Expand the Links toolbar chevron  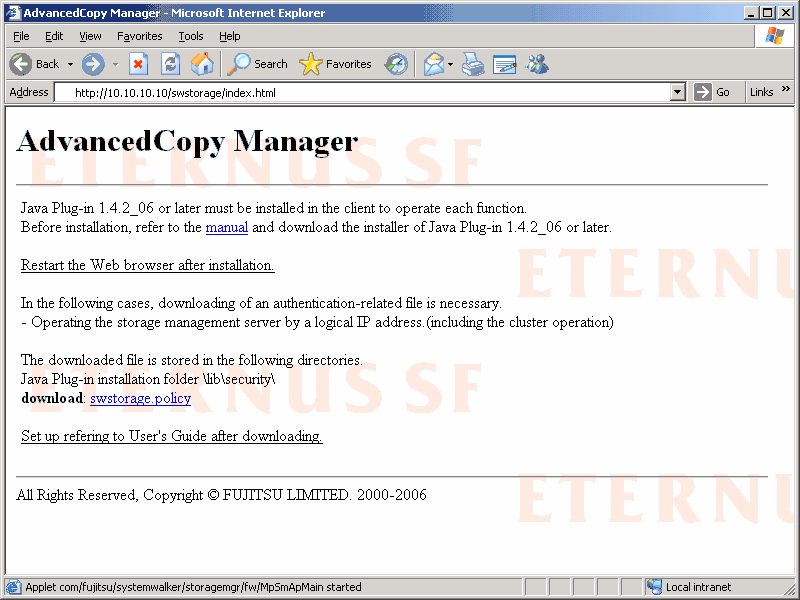pos(786,89)
